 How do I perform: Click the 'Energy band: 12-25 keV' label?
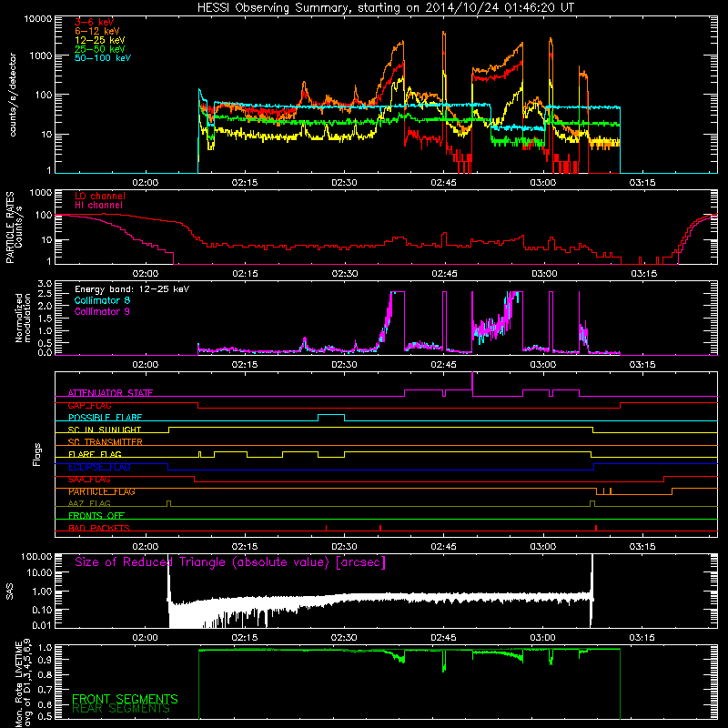pyautogui.click(x=132, y=289)
